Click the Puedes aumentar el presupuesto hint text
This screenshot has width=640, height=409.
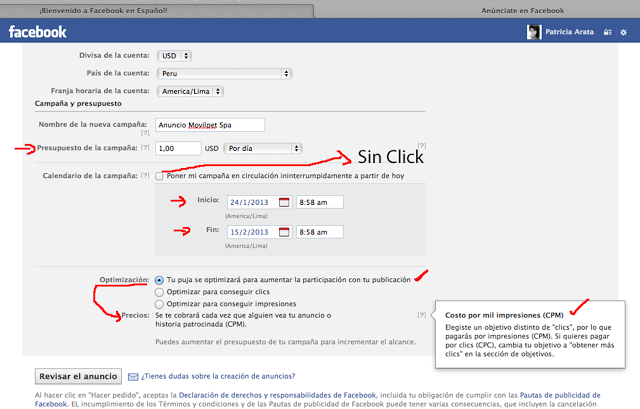285,342
